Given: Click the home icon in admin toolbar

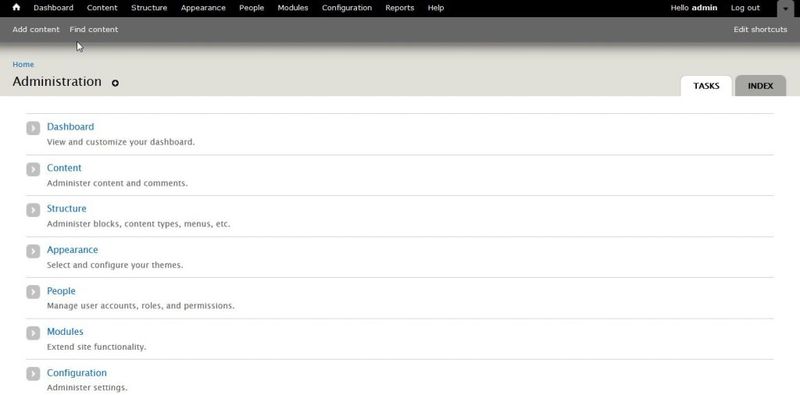Looking at the screenshot, I should [x=16, y=8].
